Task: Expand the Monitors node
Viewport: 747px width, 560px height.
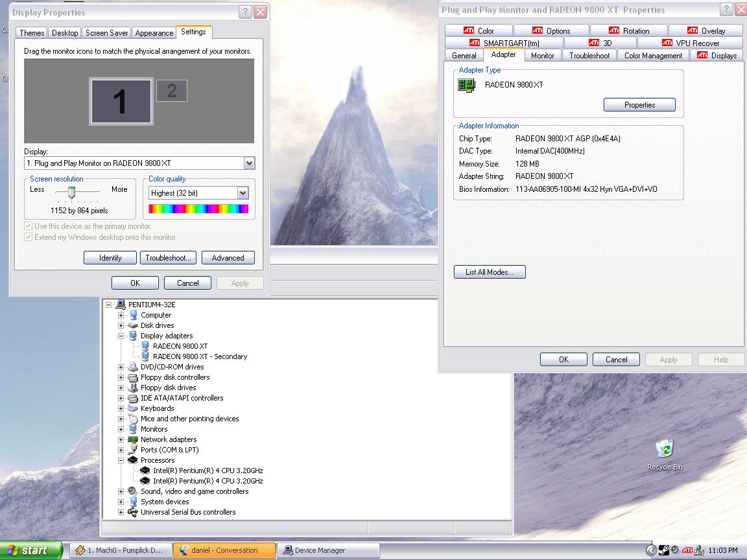Action: pyautogui.click(x=121, y=429)
